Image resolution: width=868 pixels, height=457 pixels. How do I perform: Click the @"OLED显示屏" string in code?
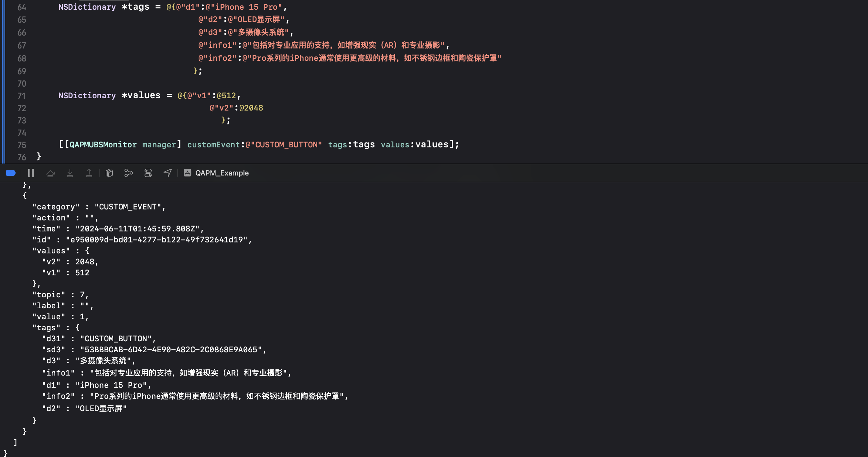pyautogui.click(x=256, y=19)
